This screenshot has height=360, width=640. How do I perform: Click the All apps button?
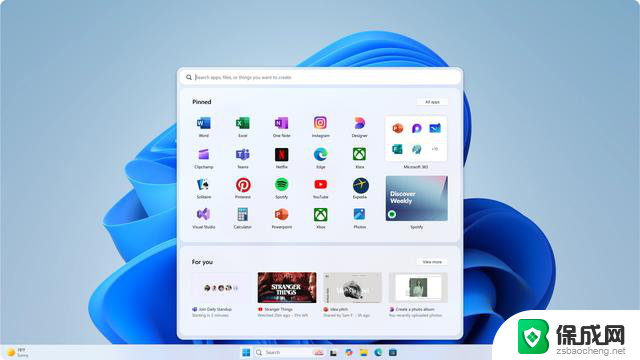[x=432, y=102]
